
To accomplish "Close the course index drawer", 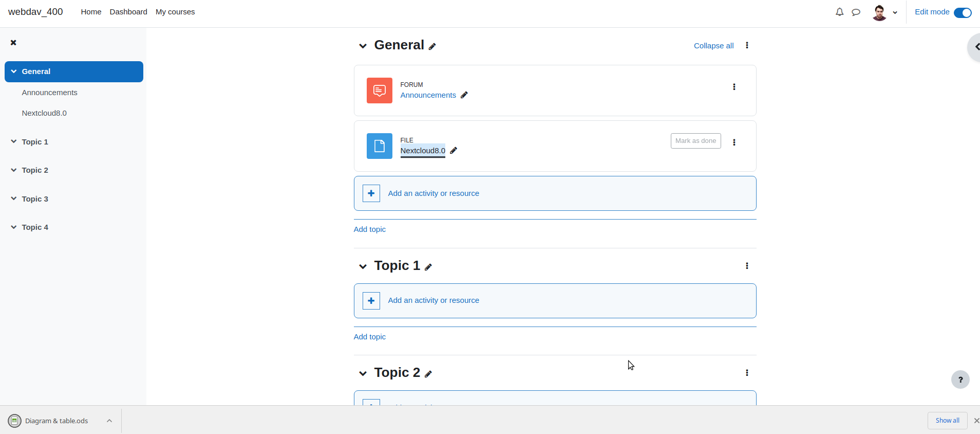I will point(13,43).
